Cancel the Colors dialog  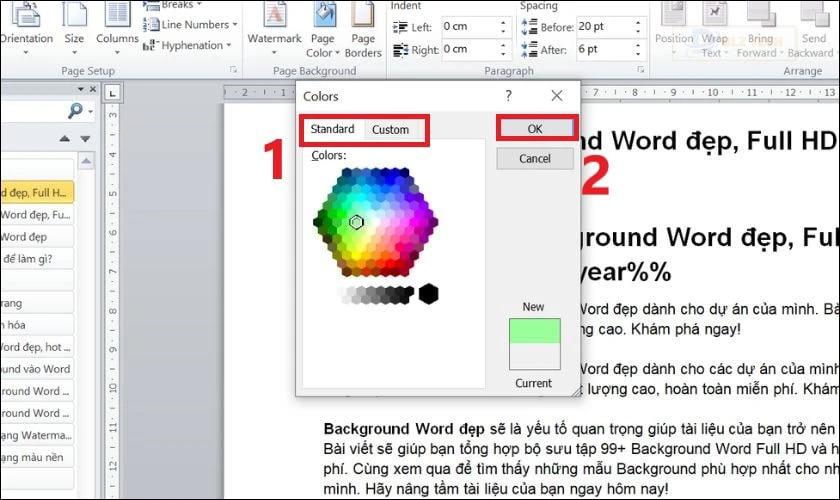point(535,159)
